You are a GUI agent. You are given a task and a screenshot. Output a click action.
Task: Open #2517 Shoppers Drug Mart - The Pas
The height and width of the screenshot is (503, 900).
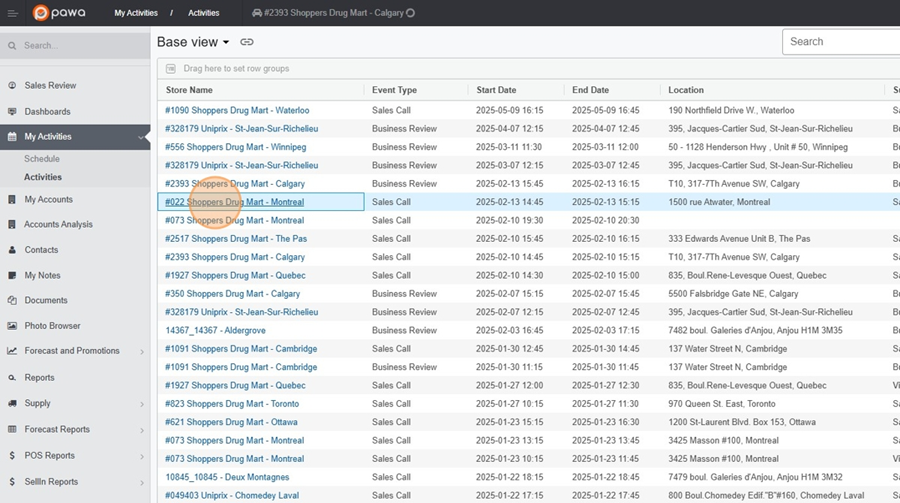236,239
